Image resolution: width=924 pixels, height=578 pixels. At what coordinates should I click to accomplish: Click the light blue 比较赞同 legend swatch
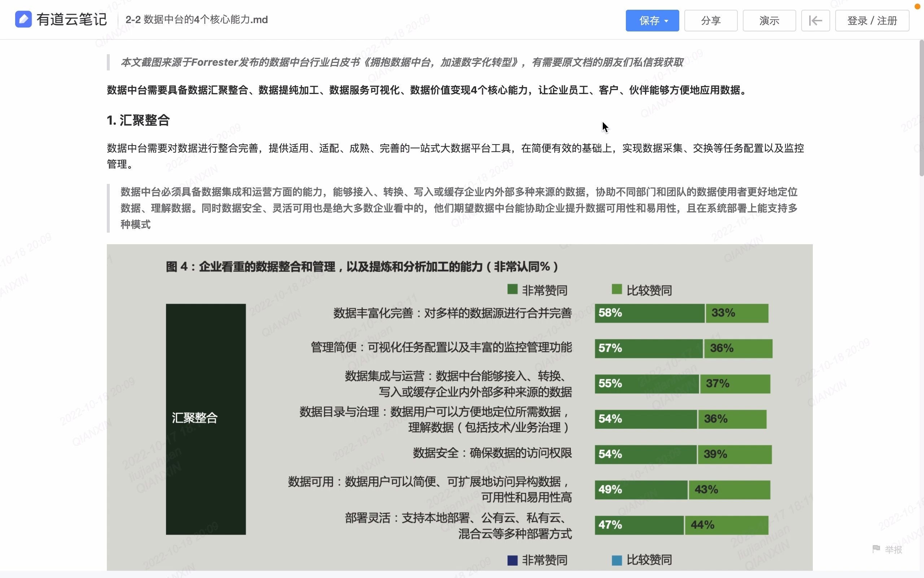click(x=616, y=560)
